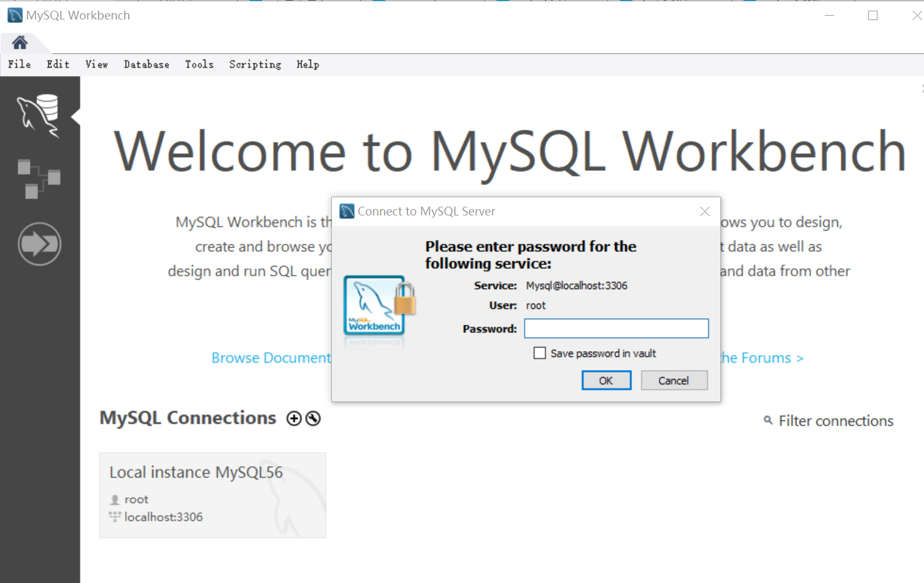Focus the Password input field
This screenshot has width=924, height=583.
617,329
